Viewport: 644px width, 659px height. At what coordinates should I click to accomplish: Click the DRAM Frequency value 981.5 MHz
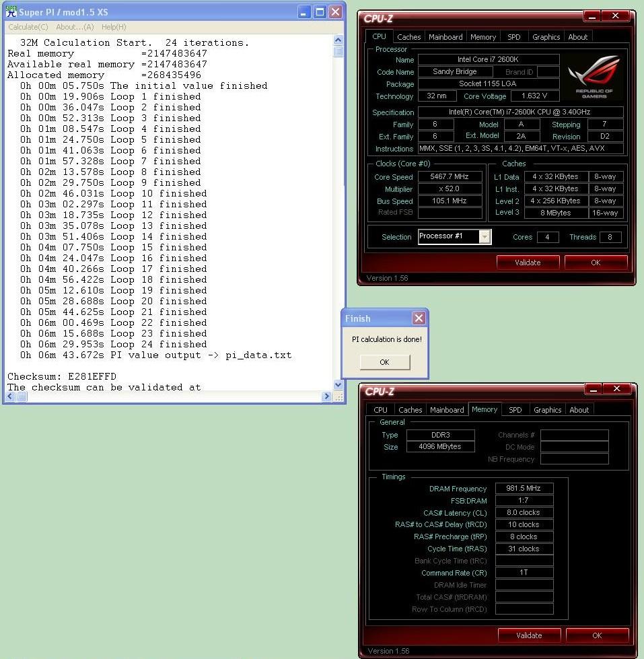[x=524, y=489]
